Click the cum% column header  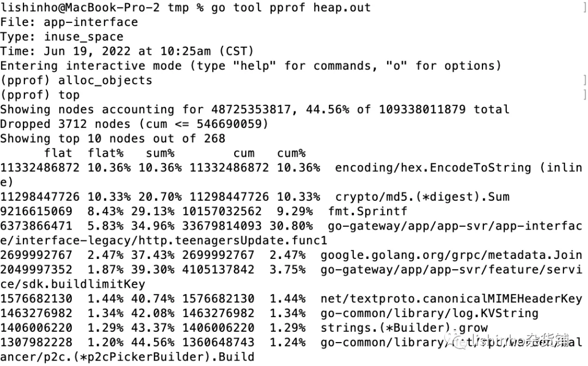291,153
